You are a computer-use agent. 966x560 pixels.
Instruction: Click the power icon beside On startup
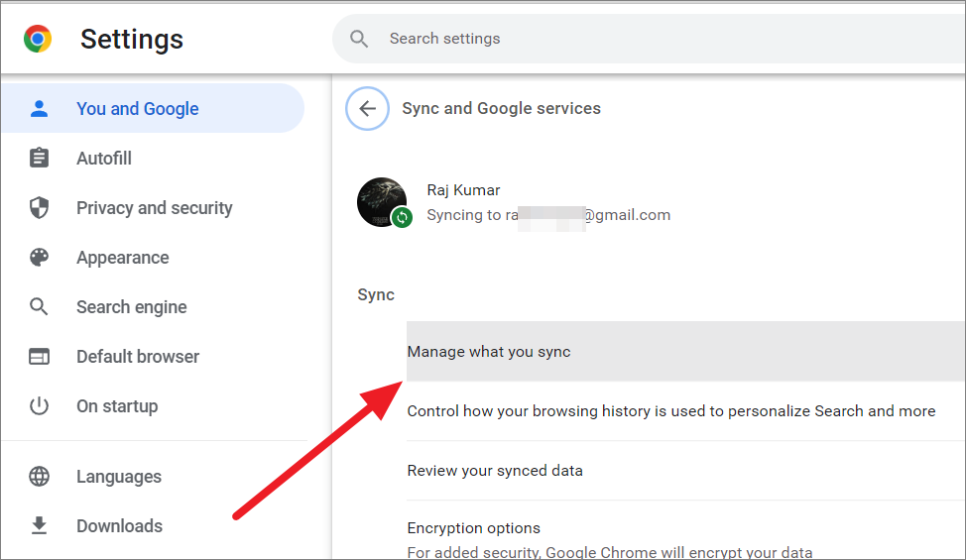pos(39,405)
